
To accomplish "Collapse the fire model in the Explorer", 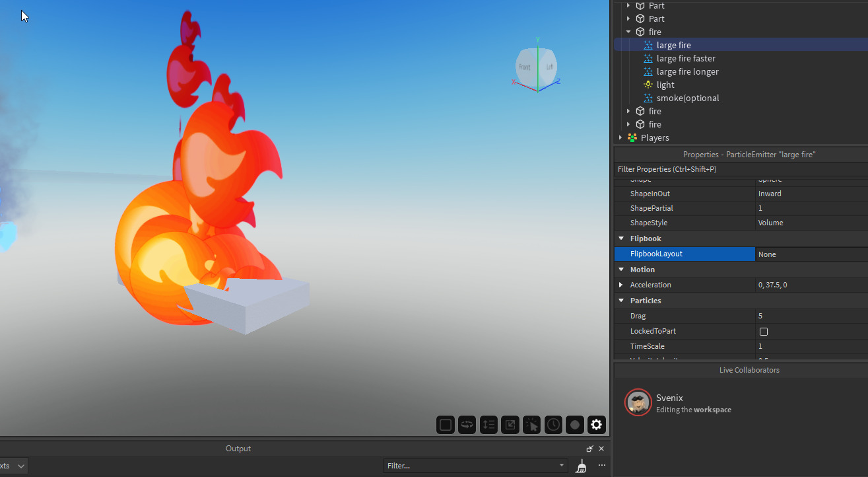I will [x=628, y=32].
